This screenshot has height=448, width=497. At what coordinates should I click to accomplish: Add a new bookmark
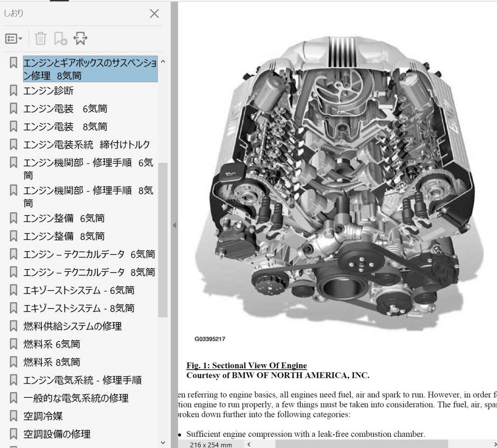tap(60, 39)
